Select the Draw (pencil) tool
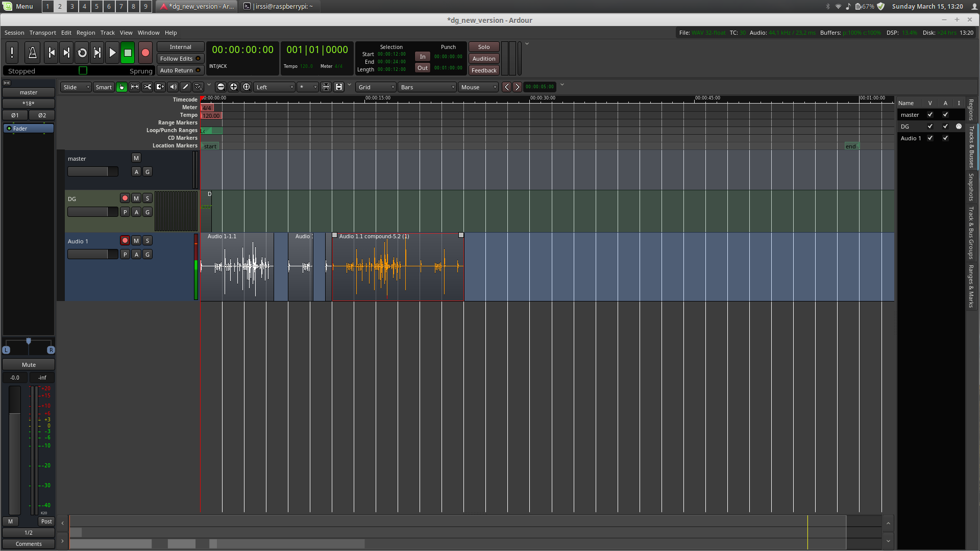The width and height of the screenshot is (980, 551). pyautogui.click(x=186, y=87)
